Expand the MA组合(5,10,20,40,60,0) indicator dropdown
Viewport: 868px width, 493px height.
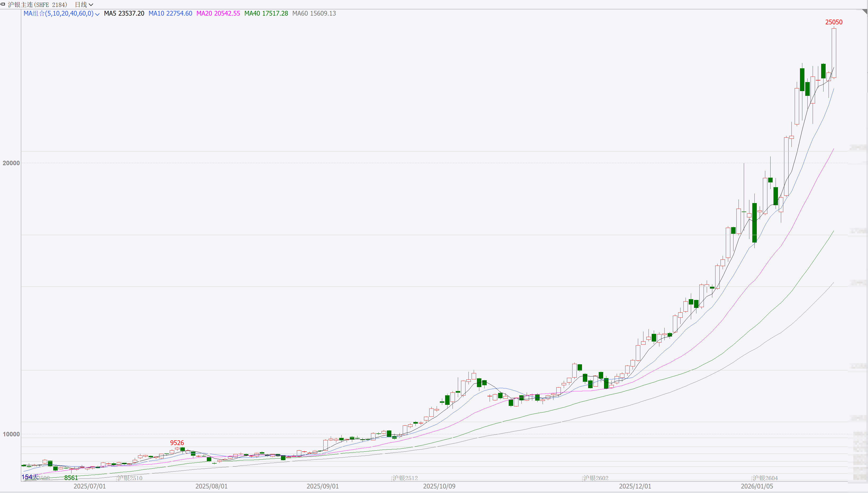(97, 14)
